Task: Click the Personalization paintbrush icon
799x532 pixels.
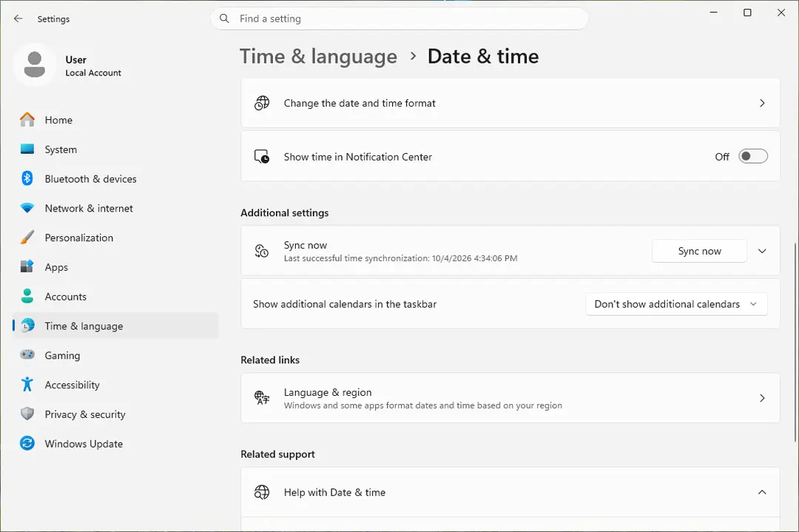Action: pyautogui.click(x=27, y=238)
